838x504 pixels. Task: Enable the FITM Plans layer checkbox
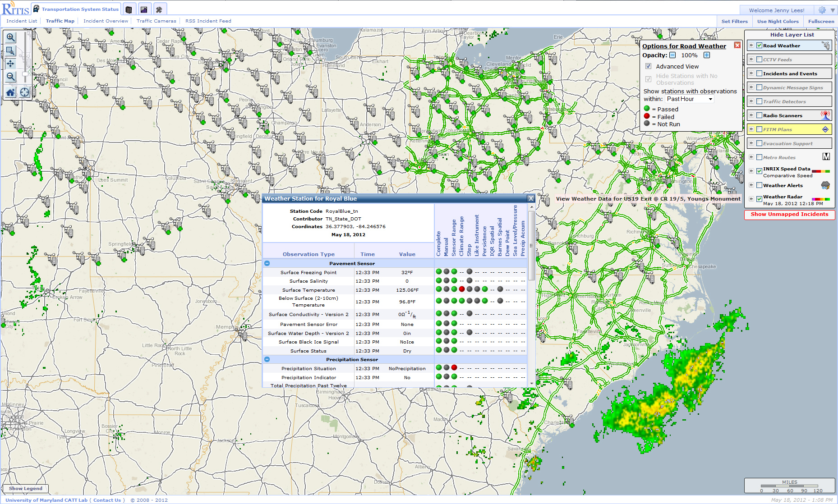(x=759, y=129)
